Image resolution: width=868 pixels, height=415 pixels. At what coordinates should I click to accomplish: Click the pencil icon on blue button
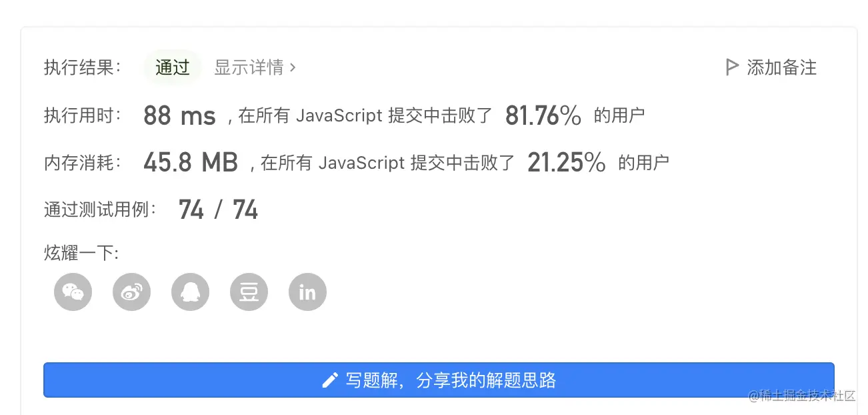(330, 380)
